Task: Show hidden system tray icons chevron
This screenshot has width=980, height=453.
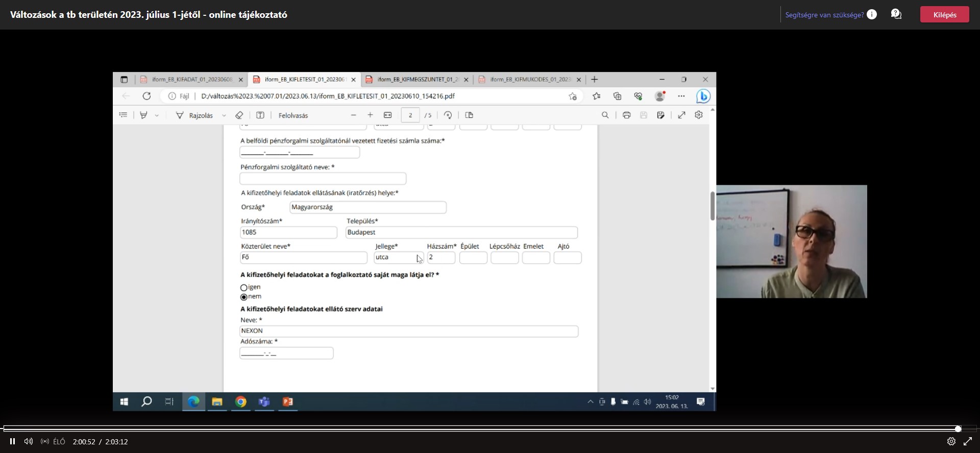Action: tap(591, 402)
